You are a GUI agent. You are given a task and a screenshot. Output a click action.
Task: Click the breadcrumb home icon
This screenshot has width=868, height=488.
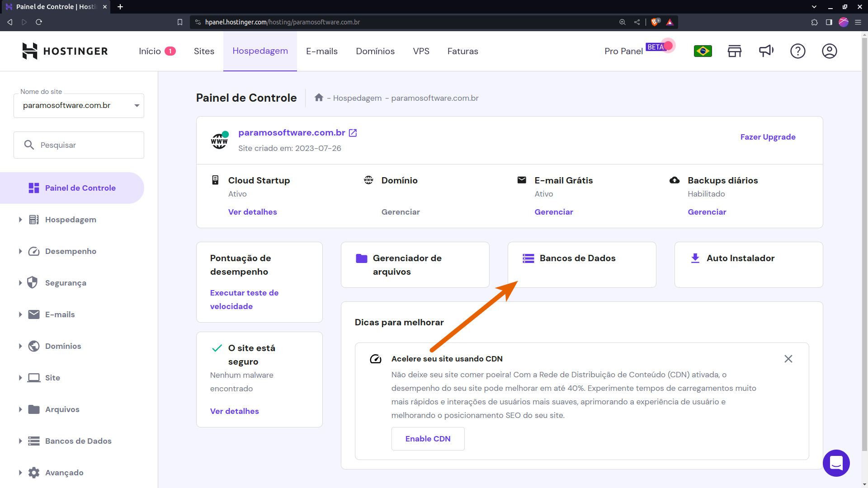(x=319, y=98)
